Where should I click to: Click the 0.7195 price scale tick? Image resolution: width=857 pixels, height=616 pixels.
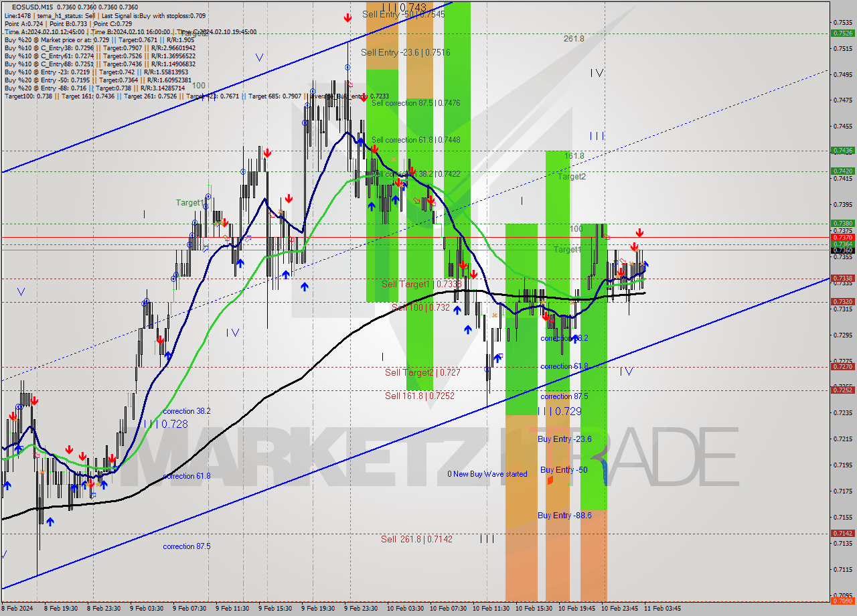coord(843,465)
